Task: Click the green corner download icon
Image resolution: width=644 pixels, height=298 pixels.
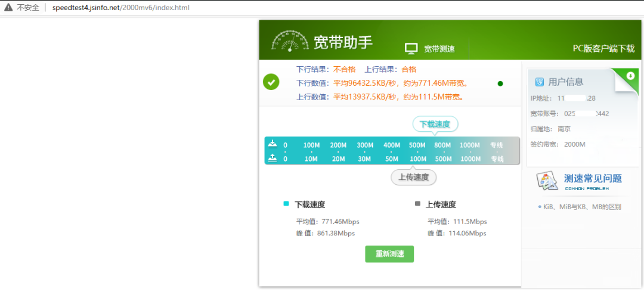Action: tap(630, 76)
